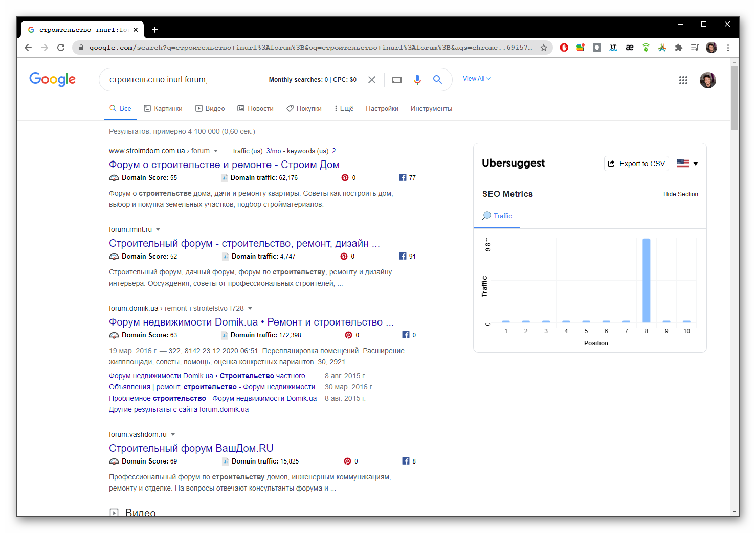This screenshot has height=533, width=756.
Task: Open the Строительный форум ВашДом.RU result
Action: (191, 448)
